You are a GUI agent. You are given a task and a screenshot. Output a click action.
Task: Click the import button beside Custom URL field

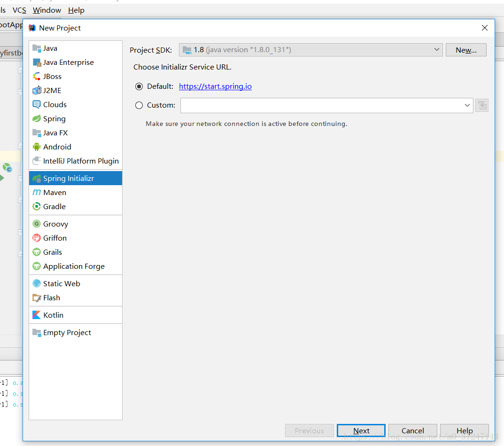click(x=482, y=105)
